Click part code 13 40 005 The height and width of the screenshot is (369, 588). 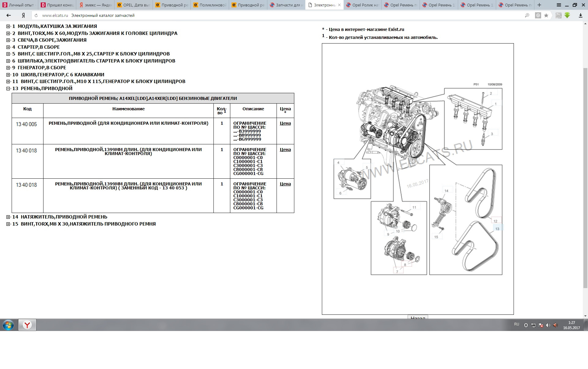click(x=26, y=124)
